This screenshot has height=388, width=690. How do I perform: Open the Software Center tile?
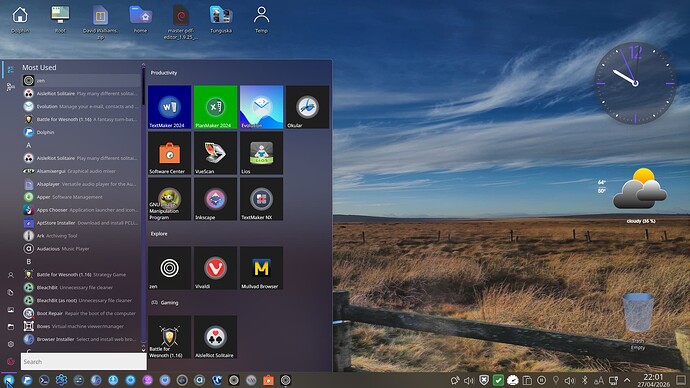[x=169, y=153]
